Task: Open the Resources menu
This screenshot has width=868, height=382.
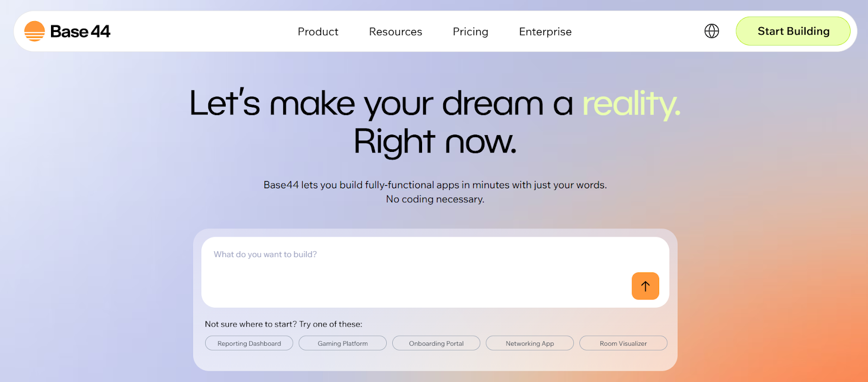Action: 395,32
